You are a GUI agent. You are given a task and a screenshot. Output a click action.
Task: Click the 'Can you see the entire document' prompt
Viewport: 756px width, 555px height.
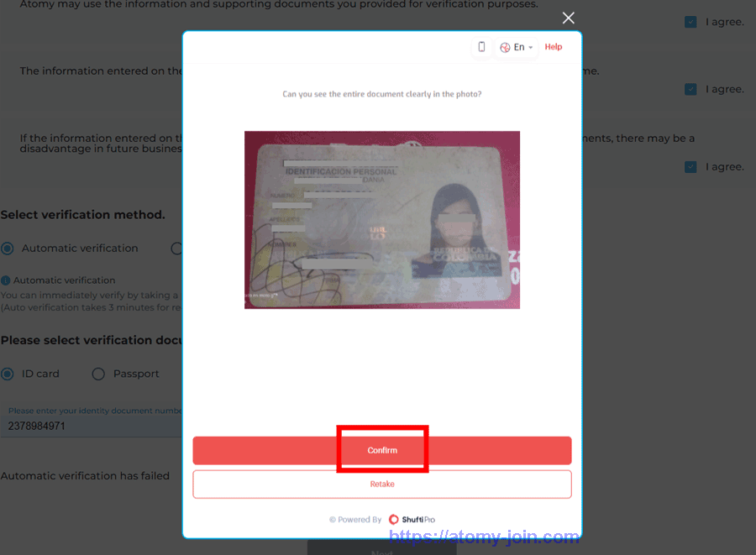click(382, 94)
